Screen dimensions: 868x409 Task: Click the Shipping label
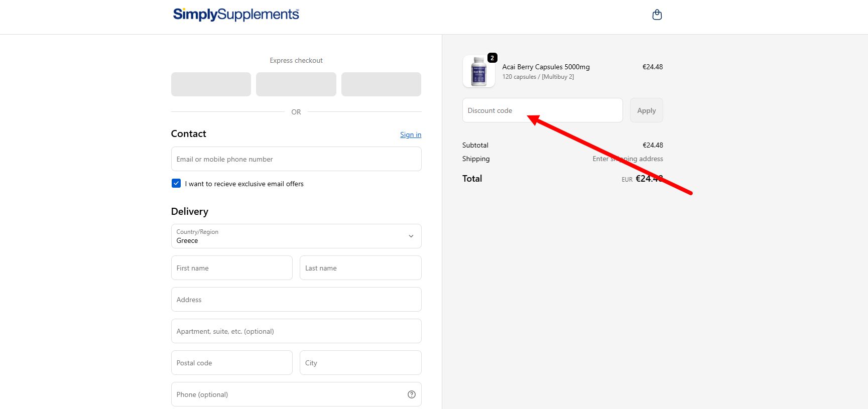coord(476,159)
